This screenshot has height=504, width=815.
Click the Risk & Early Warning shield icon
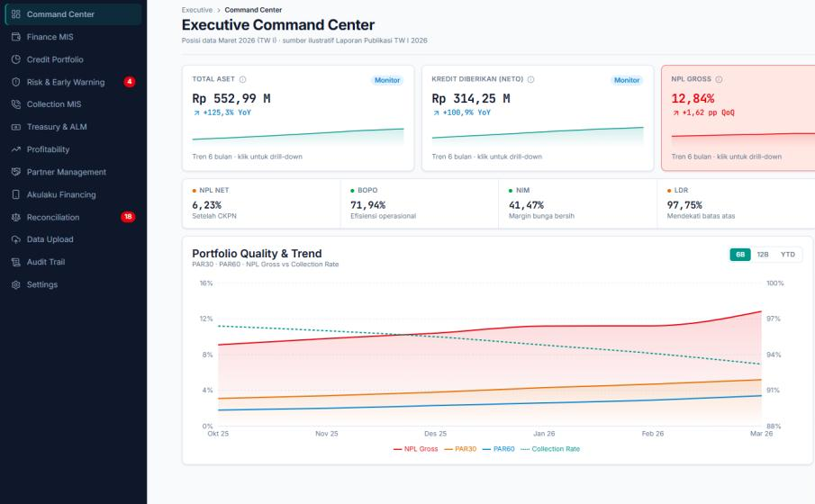pyautogui.click(x=16, y=82)
